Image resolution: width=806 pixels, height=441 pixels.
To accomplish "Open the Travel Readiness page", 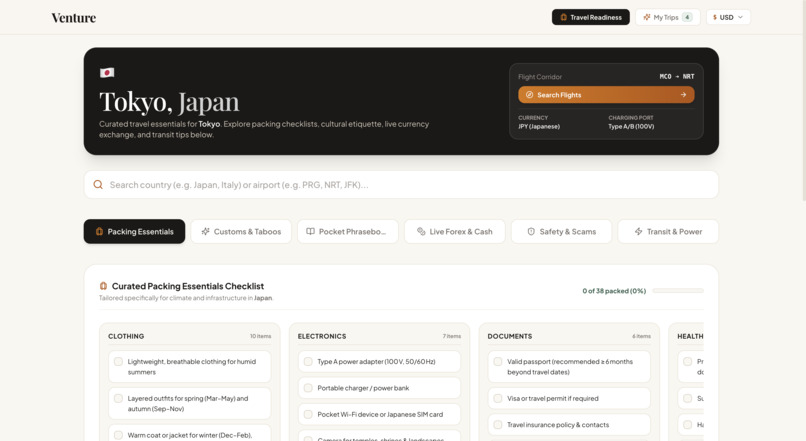I will click(591, 17).
